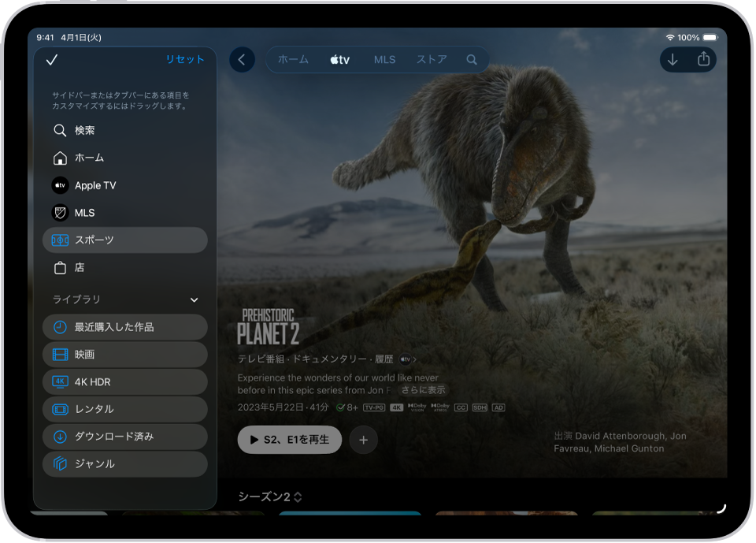
Task: Tap the download icon at top right
Action: pos(673,59)
